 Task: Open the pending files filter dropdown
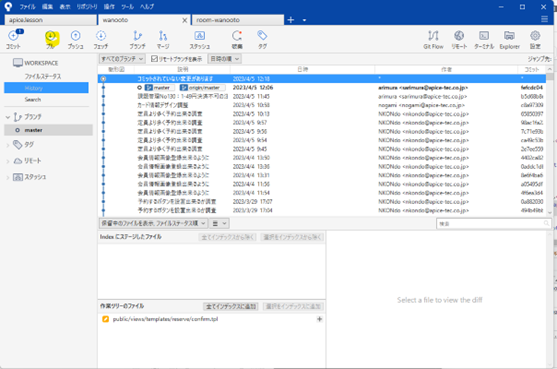pyautogui.click(x=153, y=223)
